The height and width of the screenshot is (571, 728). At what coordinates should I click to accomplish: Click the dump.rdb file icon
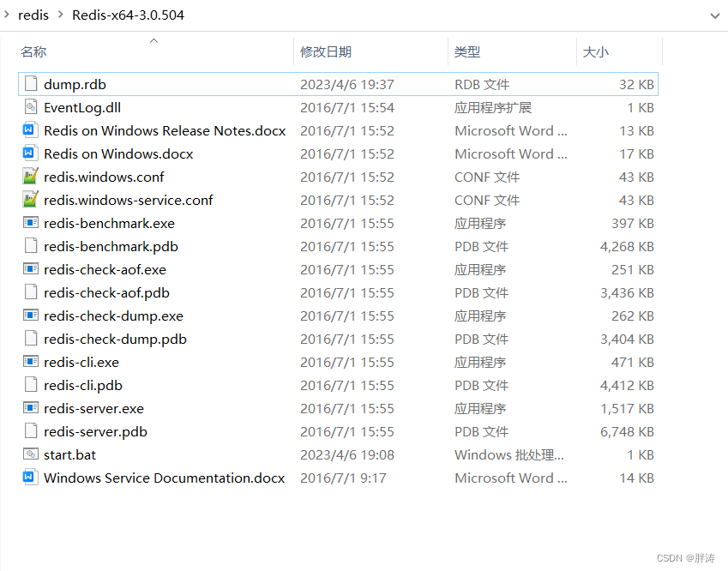click(x=31, y=83)
